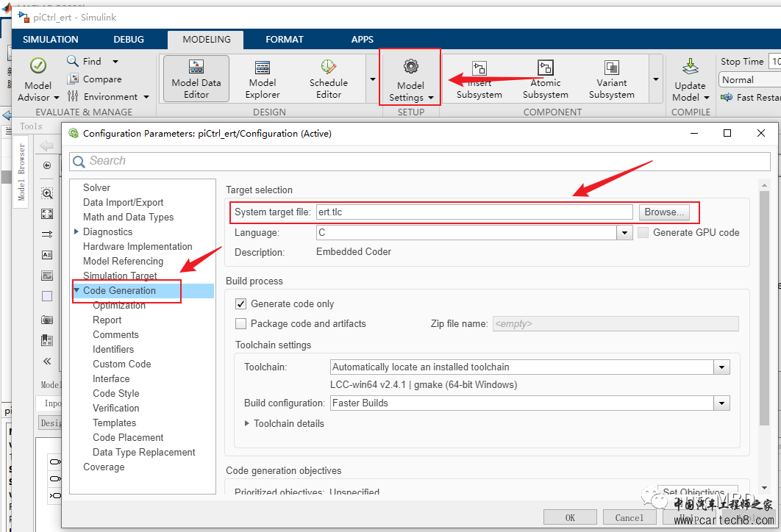The image size is (781, 532).
Task: Insert a Variant Subsystem
Action: (x=612, y=79)
